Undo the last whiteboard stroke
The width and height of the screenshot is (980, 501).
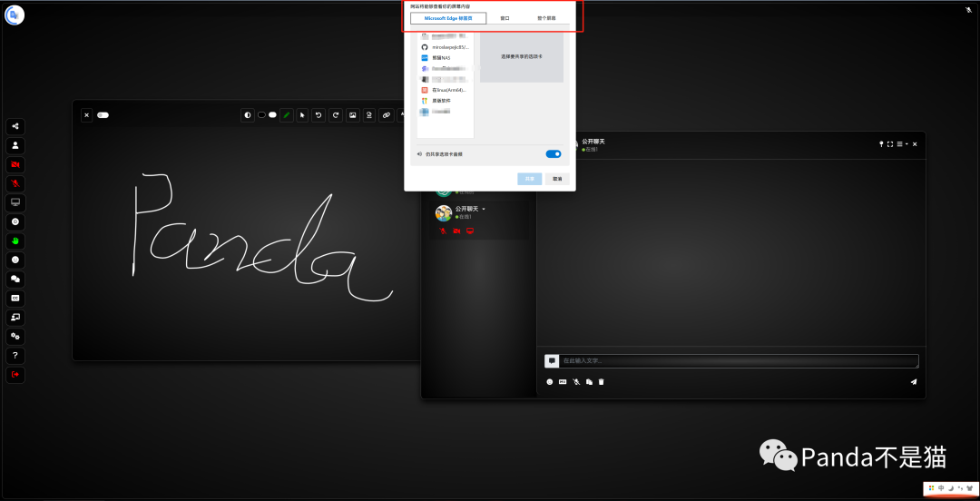click(318, 115)
